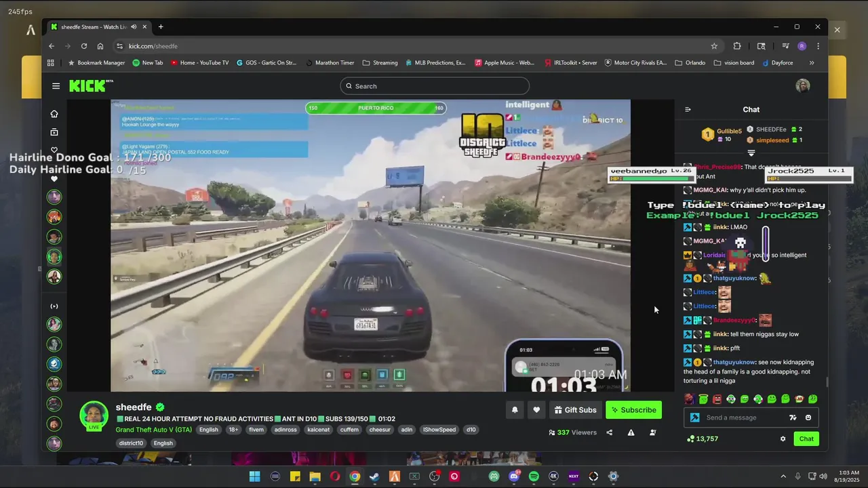This screenshot has width=868, height=488.
Task: Click the chat identity badge in the message box
Action: (x=694, y=418)
